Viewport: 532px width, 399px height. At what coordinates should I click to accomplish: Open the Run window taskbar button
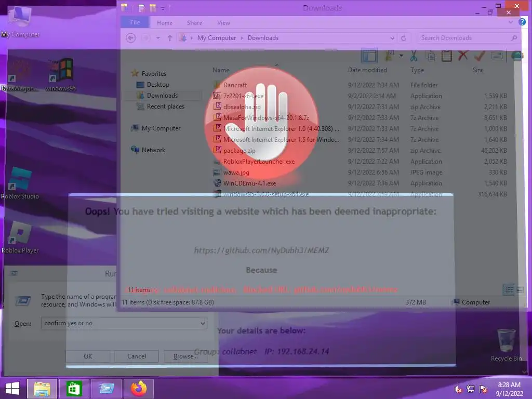pos(106,389)
